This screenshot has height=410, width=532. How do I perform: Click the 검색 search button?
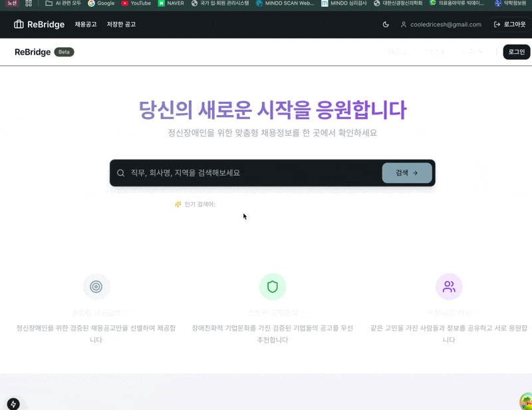tap(406, 173)
